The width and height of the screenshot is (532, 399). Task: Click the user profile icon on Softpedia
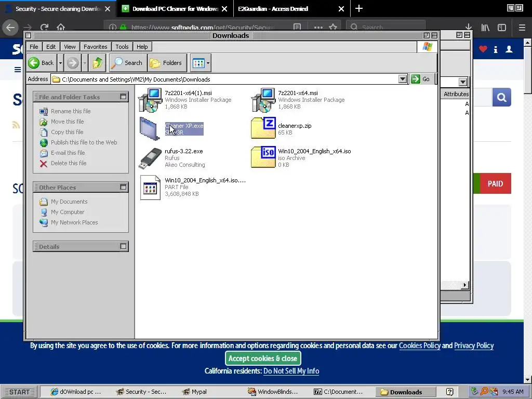tap(509, 49)
